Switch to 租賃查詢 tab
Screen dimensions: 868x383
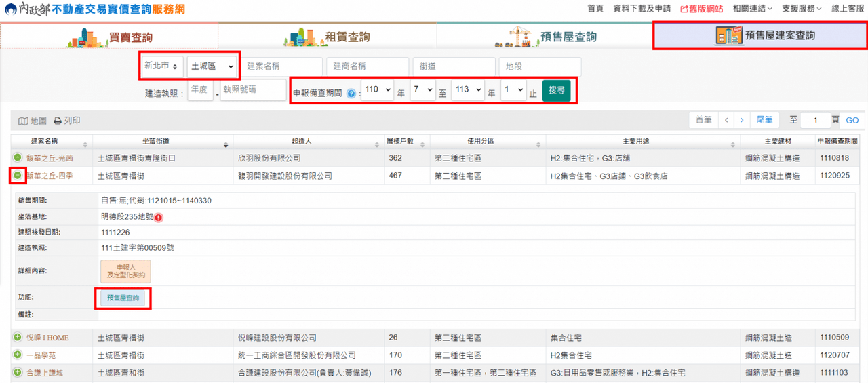click(x=327, y=36)
